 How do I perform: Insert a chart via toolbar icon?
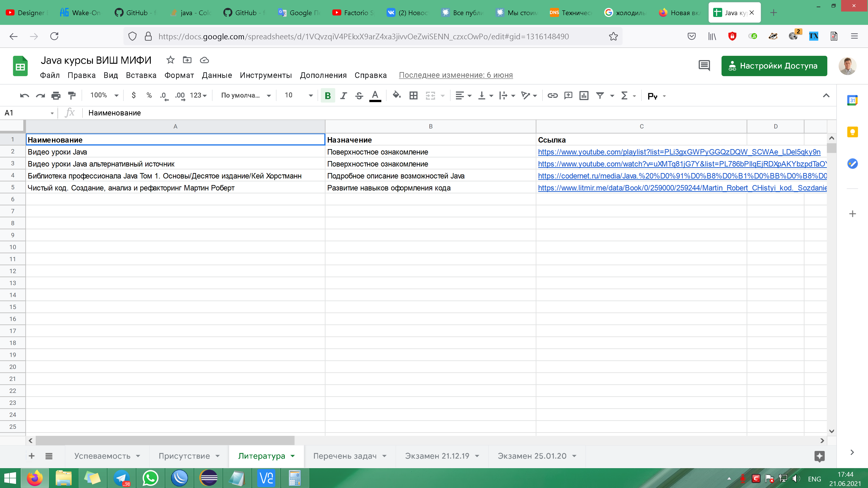pos(584,96)
